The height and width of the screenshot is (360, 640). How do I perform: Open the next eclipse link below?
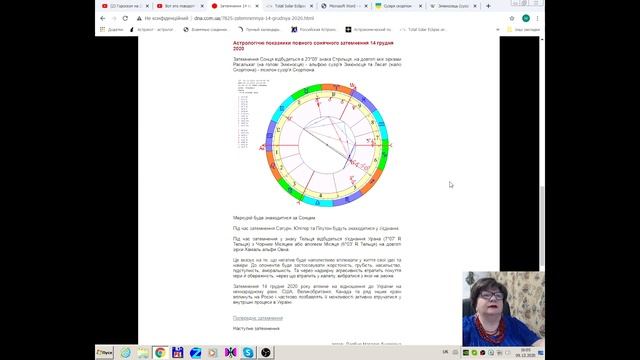click(256, 328)
